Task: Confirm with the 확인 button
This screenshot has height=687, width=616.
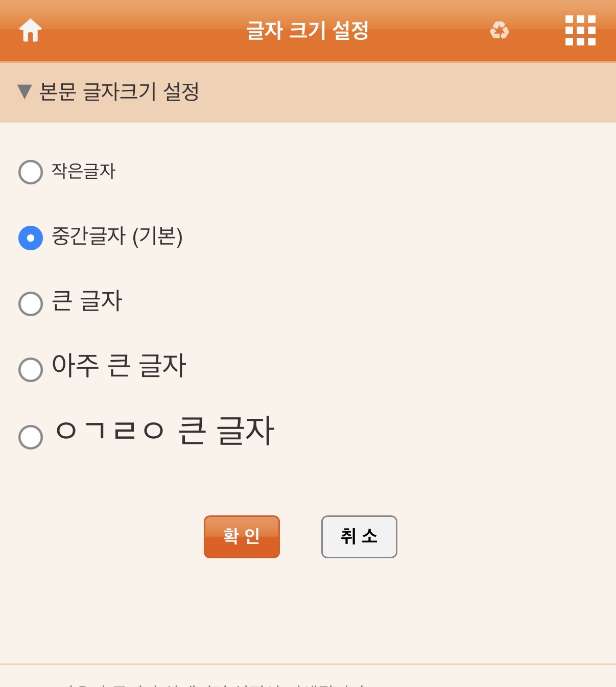Action: tap(242, 537)
